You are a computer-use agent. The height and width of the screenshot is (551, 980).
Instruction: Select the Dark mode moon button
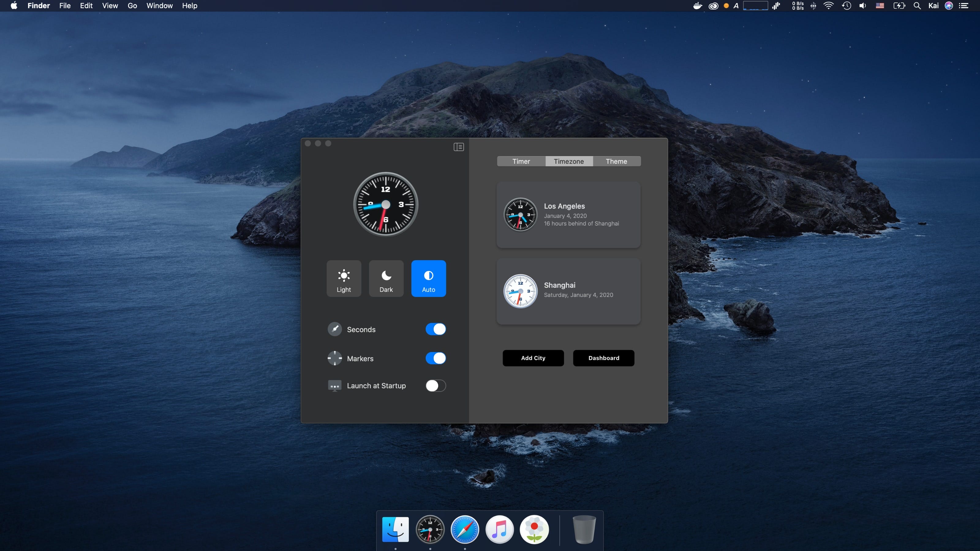tap(386, 278)
